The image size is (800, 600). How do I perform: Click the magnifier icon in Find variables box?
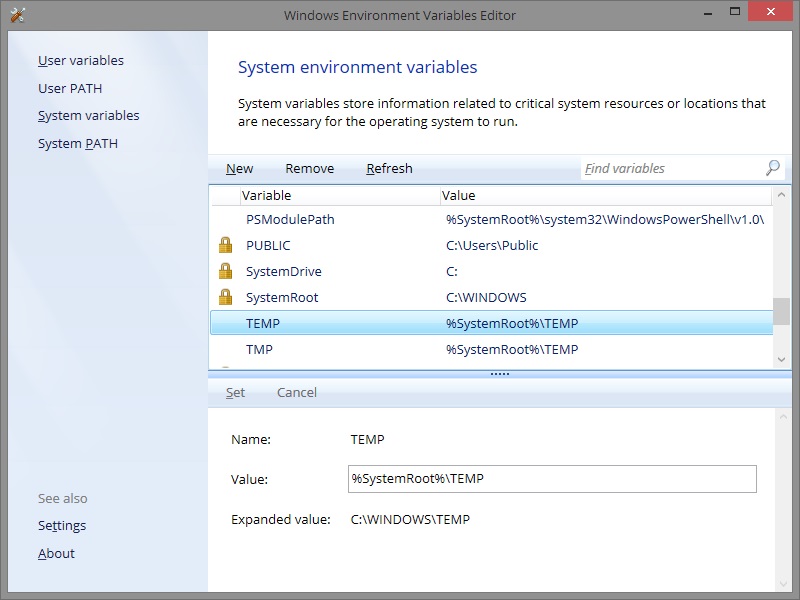pyautogui.click(x=771, y=168)
